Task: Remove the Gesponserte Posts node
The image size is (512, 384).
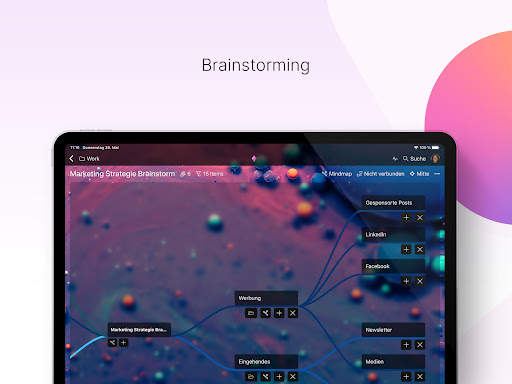Action: (x=420, y=218)
